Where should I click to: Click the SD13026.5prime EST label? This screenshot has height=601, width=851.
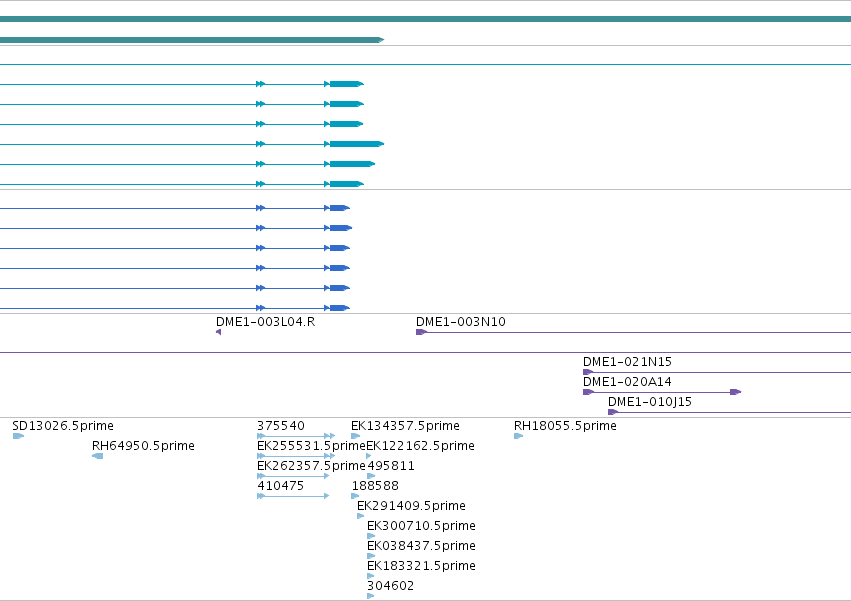coord(63,426)
